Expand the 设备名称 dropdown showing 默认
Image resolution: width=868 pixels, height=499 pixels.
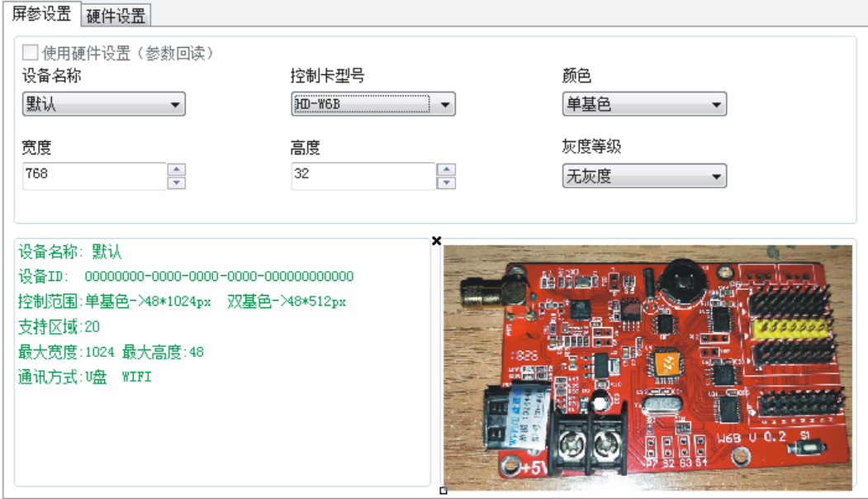(x=103, y=105)
